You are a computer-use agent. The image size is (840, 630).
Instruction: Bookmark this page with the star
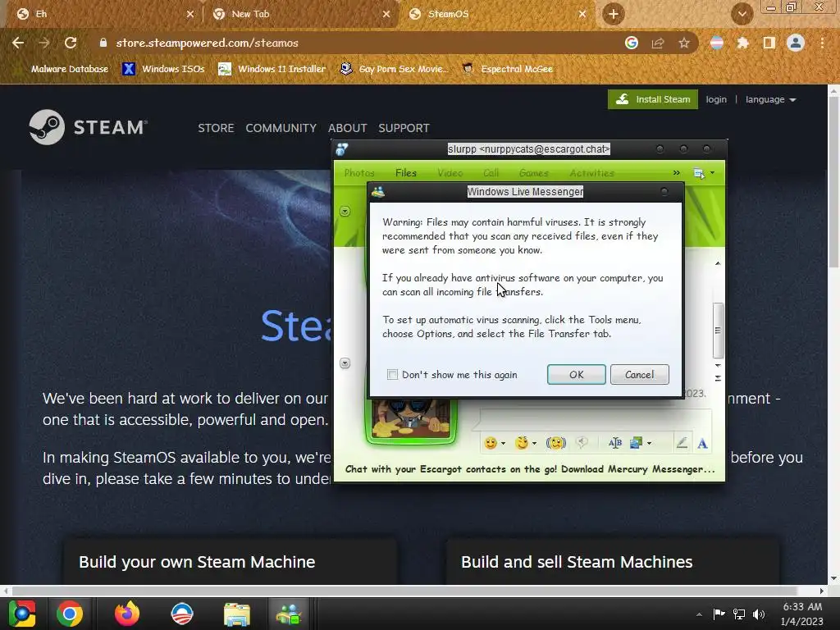tap(684, 43)
